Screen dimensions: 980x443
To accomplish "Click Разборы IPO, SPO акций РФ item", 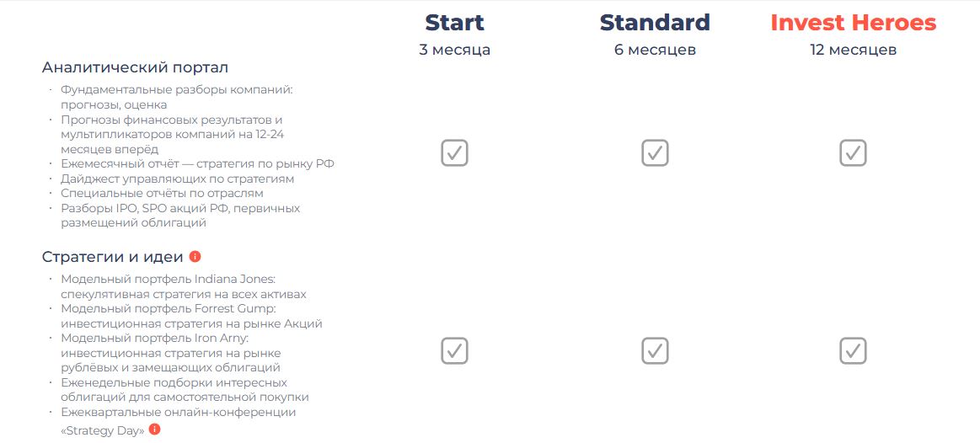I will pos(180,215).
